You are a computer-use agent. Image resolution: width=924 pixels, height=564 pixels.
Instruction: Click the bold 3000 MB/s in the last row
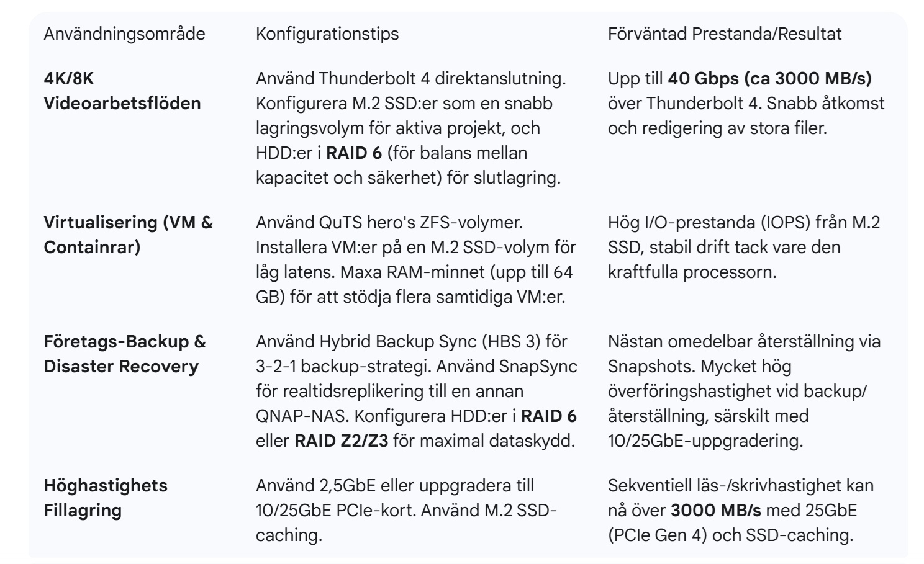point(716,511)
